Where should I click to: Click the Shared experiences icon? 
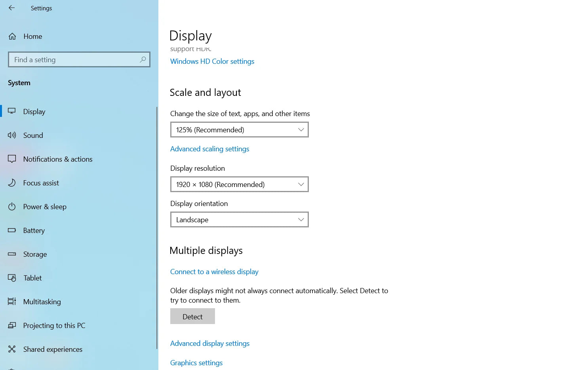click(x=12, y=349)
